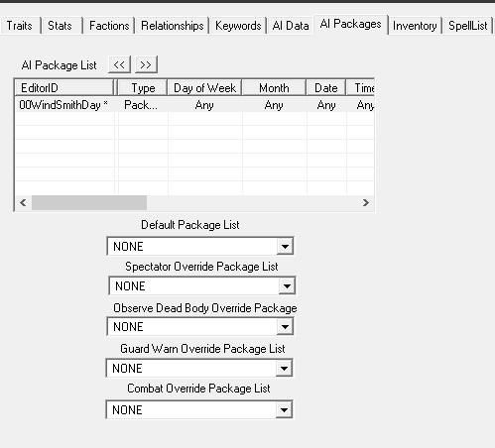Open Spectator Override Package List dropdown
The width and height of the screenshot is (495, 448).
coord(201,285)
